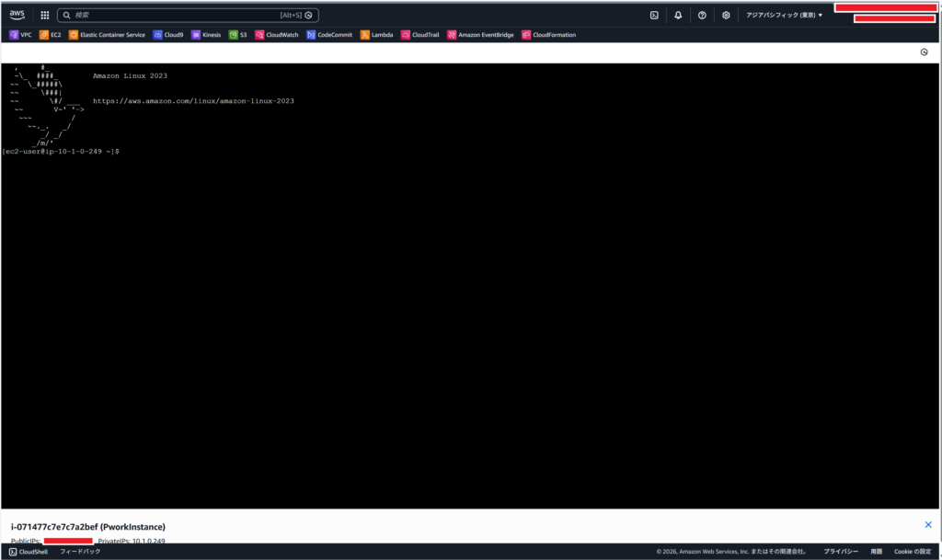Expand the Asia Pacific (Tokyo) region dropdown
This screenshot has height=560, width=942.
[x=784, y=15]
